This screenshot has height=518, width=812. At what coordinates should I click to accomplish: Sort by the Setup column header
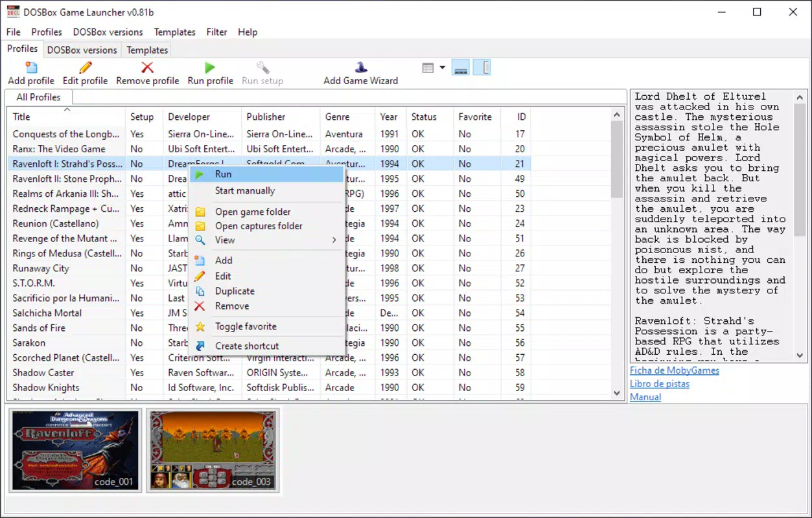[144, 117]
